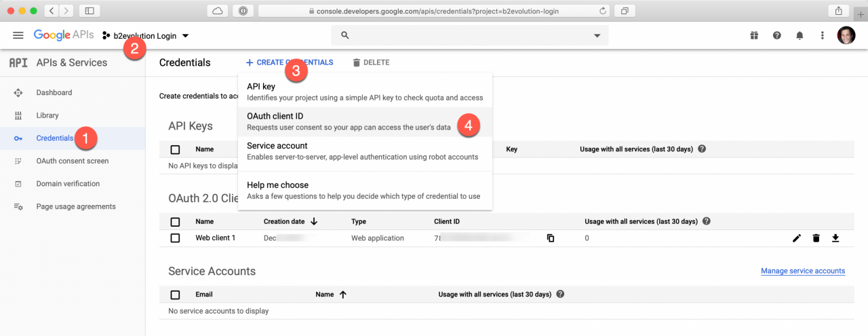The height and width of the screenshot is (336, 868).
Task: Go to Library in the sidebar
Action: click(47, 115)
